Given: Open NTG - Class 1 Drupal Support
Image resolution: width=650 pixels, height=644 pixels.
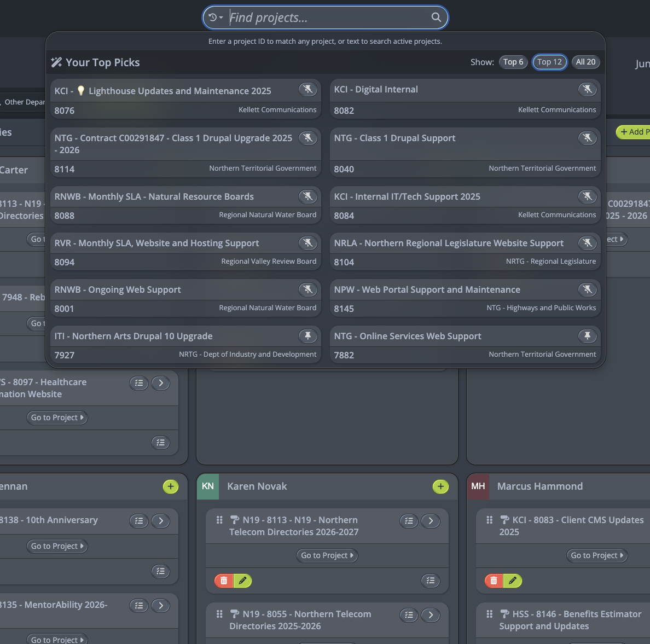Looking at the screenshot, I should [465, 153].
